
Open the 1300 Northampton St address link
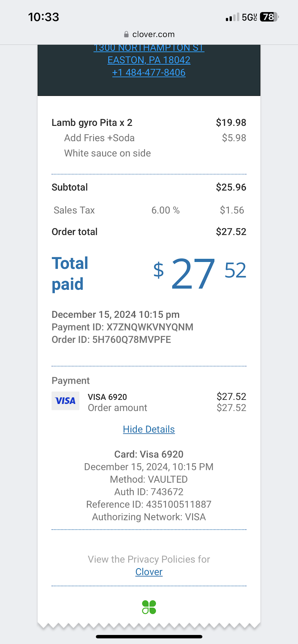click(x=149, y=48)
